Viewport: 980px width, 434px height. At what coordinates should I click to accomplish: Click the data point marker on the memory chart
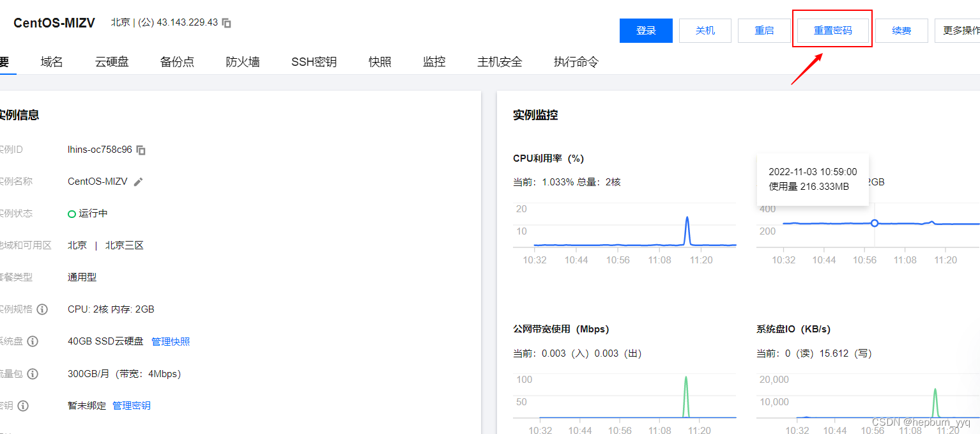tap(874, 223)
